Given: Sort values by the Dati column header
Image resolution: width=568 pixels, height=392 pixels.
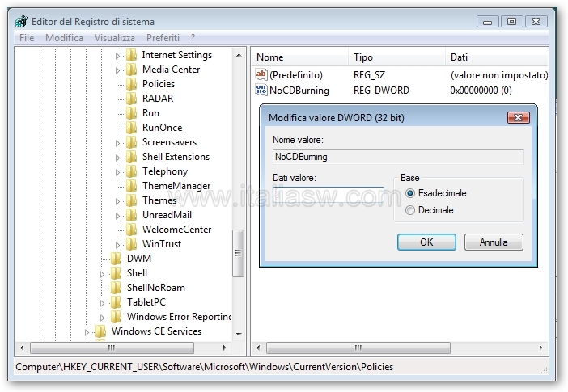Looking at the screenshot, I should [x=497, y=57].
